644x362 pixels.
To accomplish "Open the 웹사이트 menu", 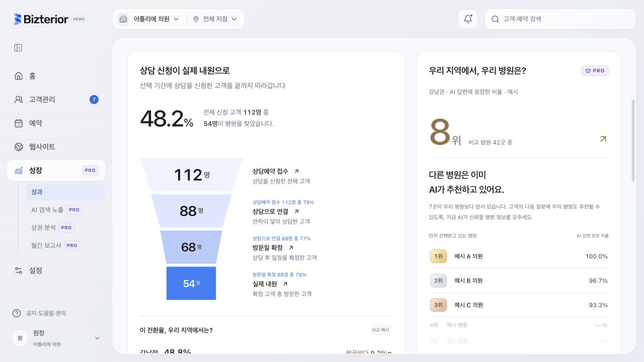I will 56,147.
